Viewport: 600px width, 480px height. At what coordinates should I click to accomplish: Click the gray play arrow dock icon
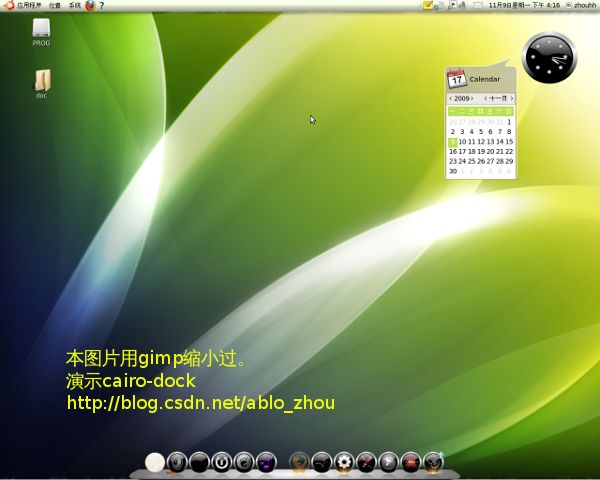[388, 462]
